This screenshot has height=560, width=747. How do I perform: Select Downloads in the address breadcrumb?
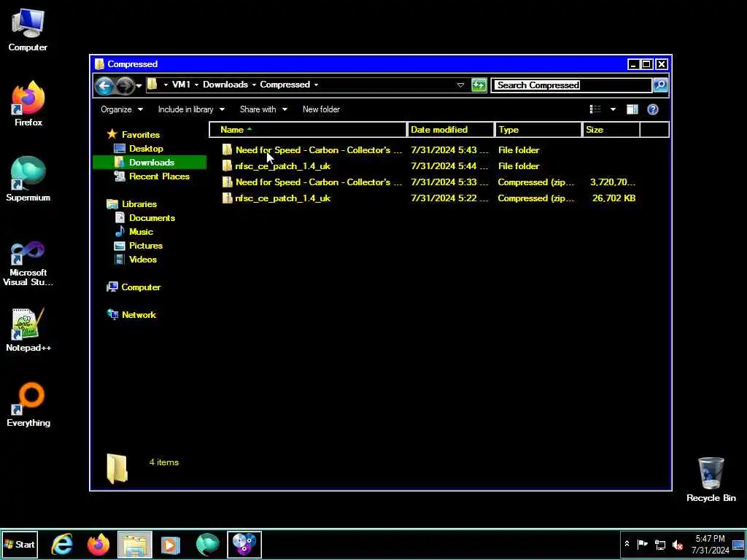click(x=225, y=85)
